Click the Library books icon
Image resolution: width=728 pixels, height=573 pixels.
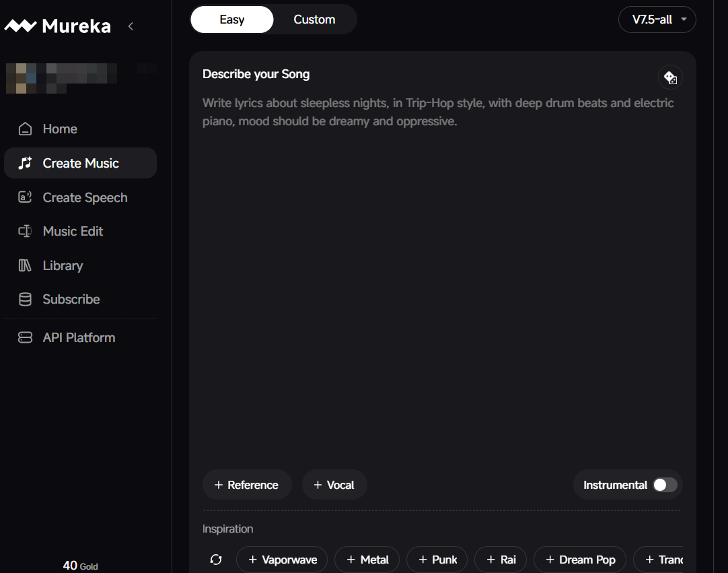pyautogui.click(x=25, y=265)
